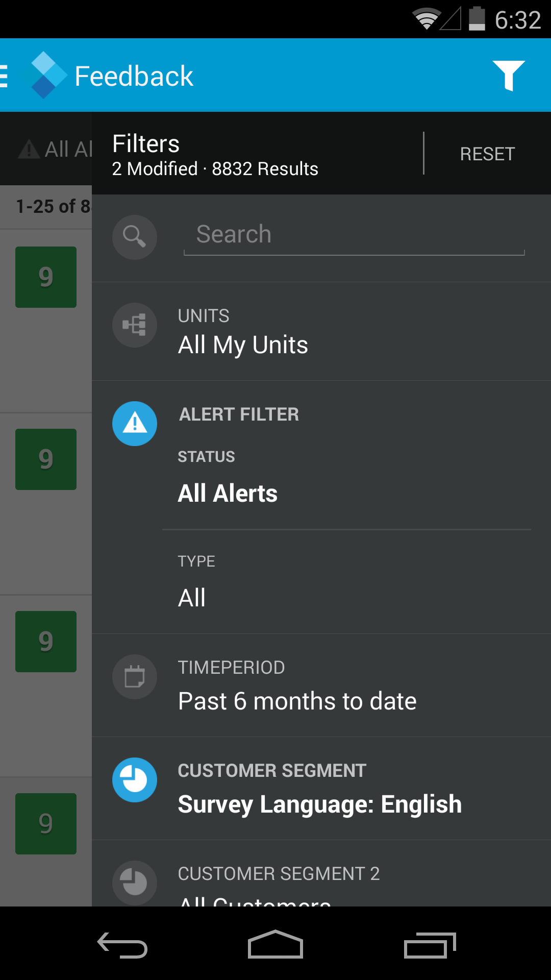
Task: Tap the Android recent apps button
Action: point(430,945)
